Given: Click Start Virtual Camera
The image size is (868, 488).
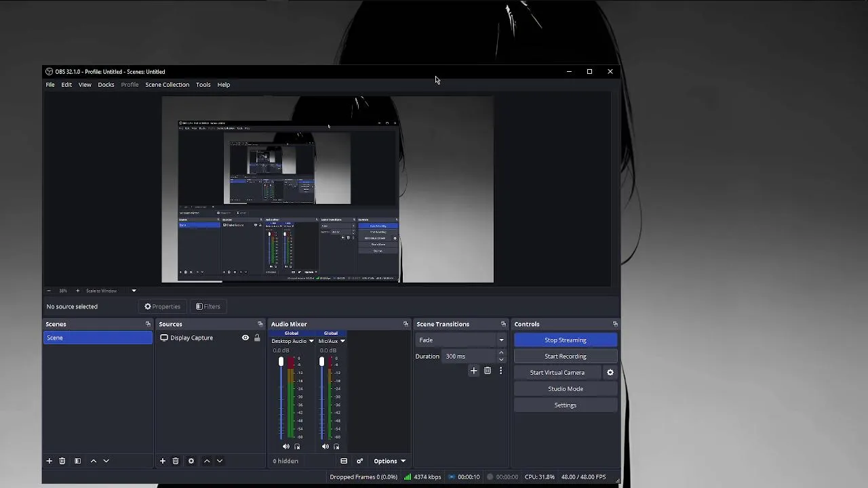Looking at the screenshot, I should pyautogui.click(x=557, y=373).
